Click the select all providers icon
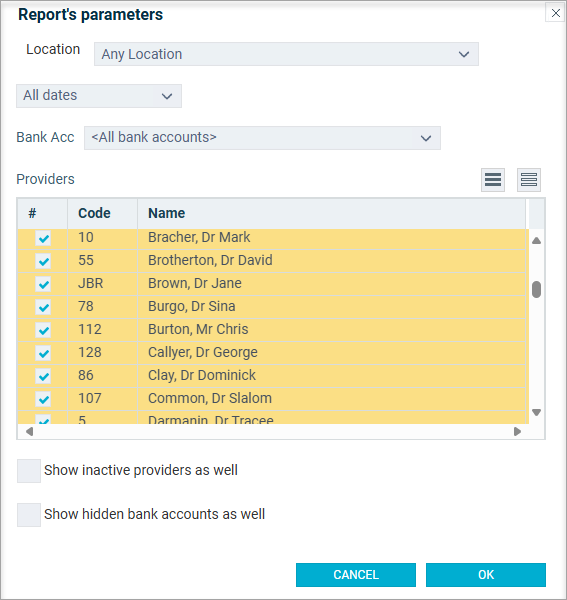 [x=493, y=179]
